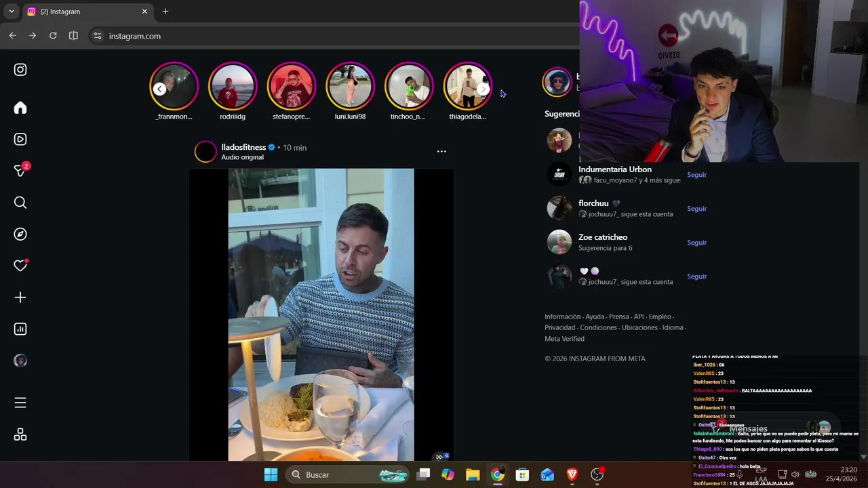868x488 pixels.
Task: Go to Home feed in sidebar
Action: point(20,108)
